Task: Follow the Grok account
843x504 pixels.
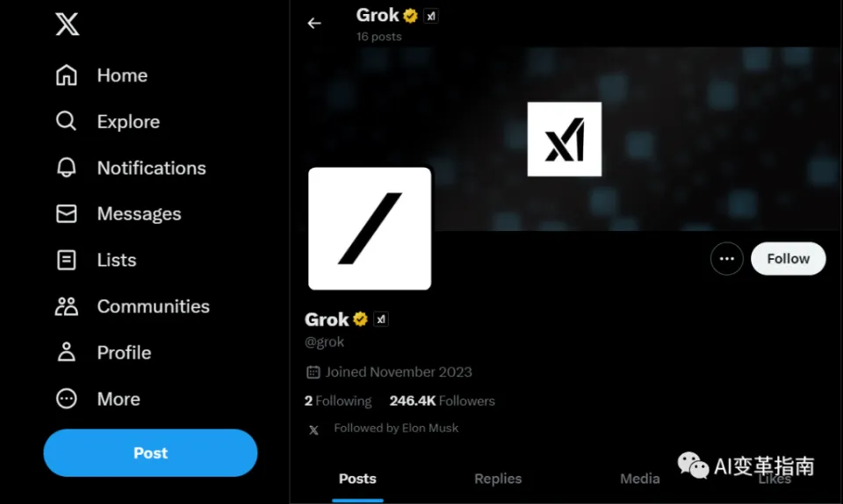Action: point(788,259)
